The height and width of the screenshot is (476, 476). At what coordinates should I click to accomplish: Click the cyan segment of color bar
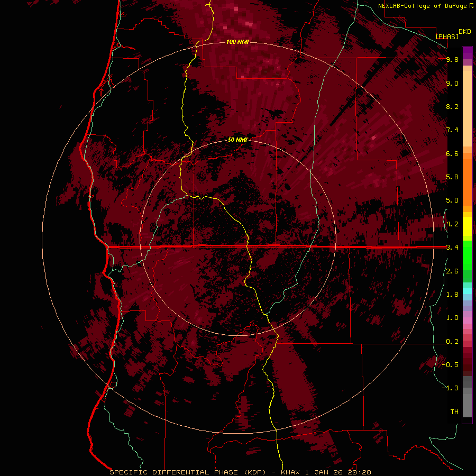(x=467, y=291)
